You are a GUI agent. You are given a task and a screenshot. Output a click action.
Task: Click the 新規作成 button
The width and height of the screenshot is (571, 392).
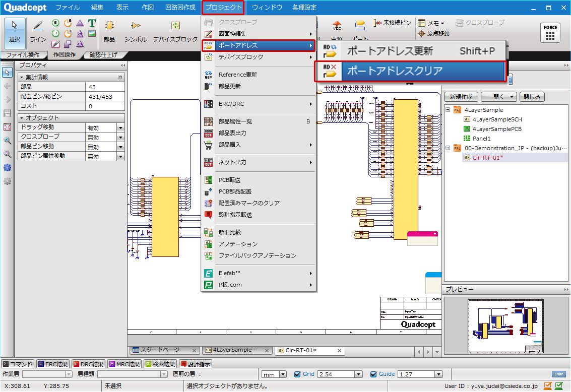461,96
